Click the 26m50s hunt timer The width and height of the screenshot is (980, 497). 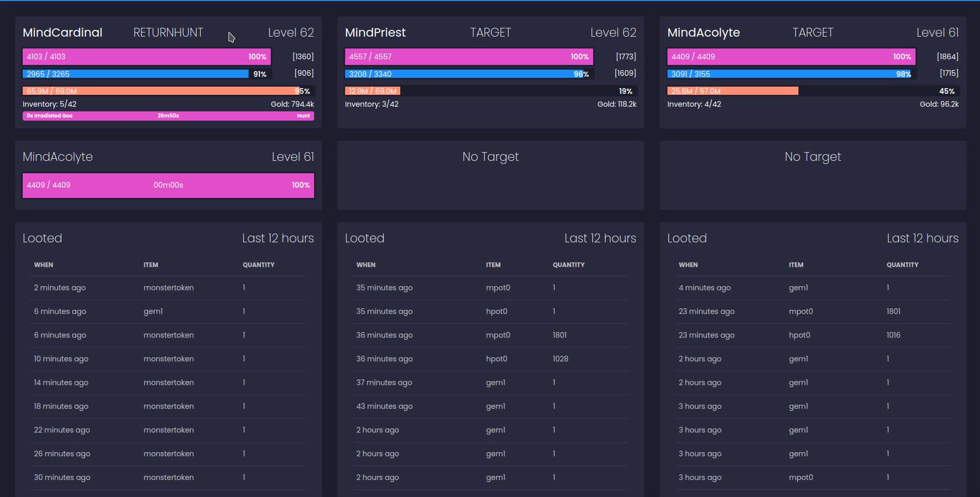pyautogui.click(x=168, y=115)
